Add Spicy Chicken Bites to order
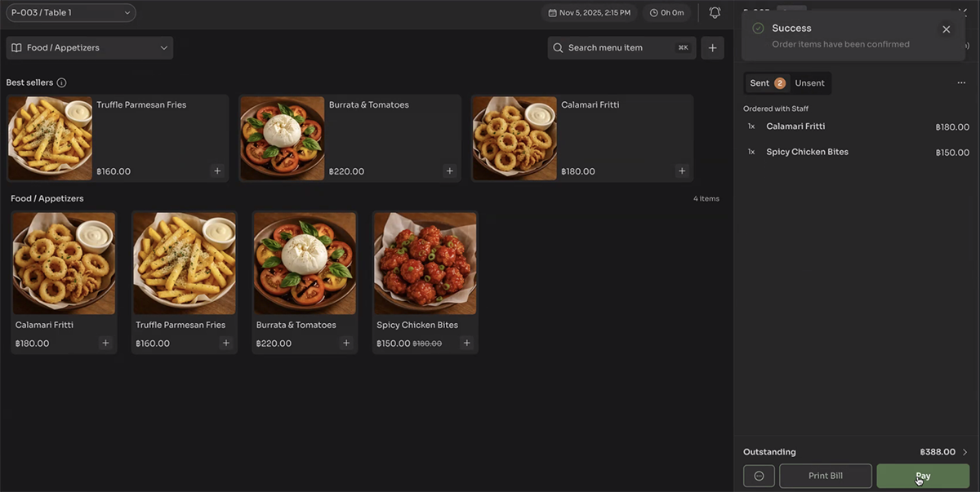 coord(467,344)
